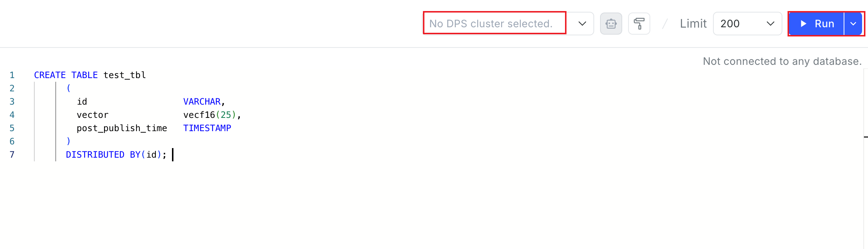868x249 pixels.
Task: Place cursor on CREATE TABLE keyword
Action: coord(66,75)
